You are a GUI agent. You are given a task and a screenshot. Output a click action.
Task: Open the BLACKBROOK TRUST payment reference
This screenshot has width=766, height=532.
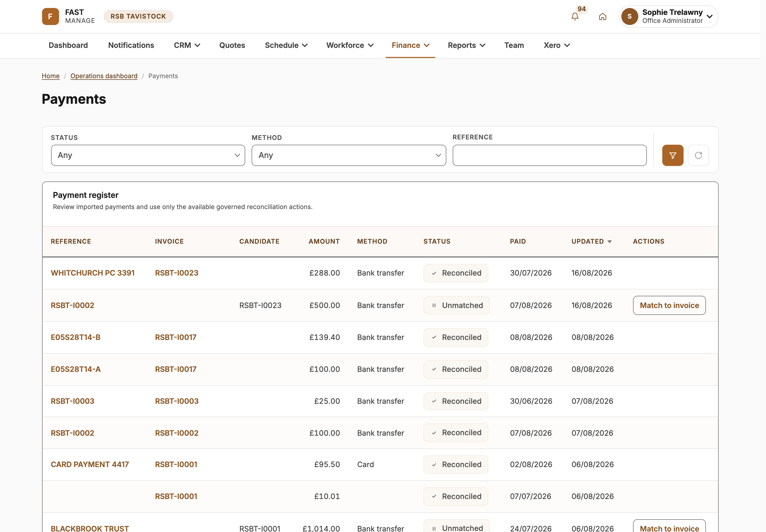click(90, 528)
